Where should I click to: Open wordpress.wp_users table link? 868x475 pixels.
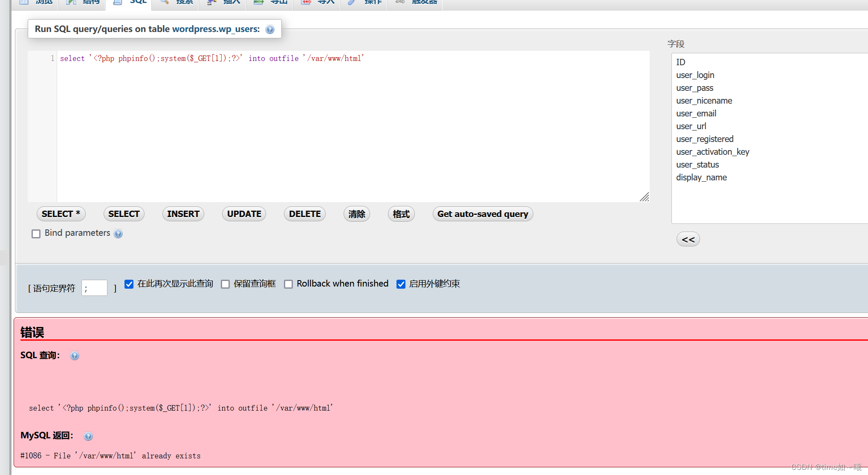[x=216, y=29]
